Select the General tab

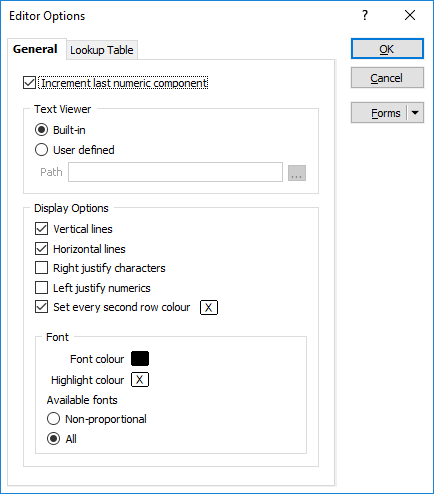pos(35,49)
